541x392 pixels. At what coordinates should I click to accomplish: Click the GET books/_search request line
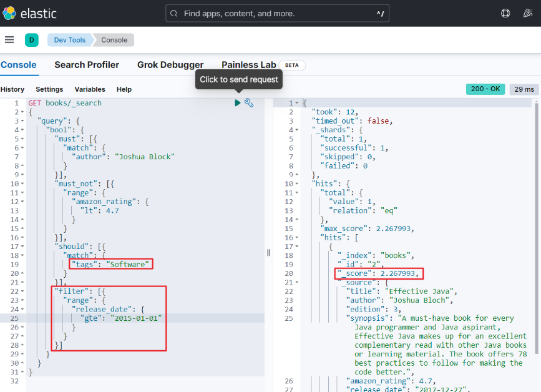tap(65, 103)
